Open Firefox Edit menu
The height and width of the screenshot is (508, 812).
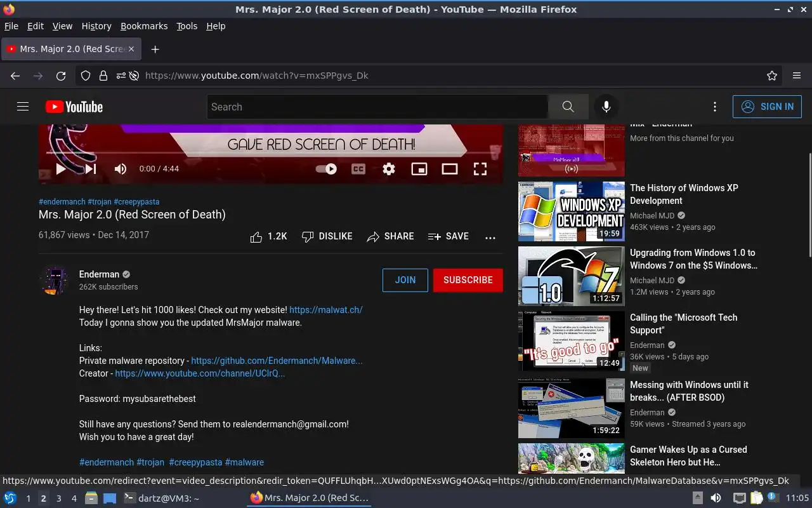[x=36, y=26]
